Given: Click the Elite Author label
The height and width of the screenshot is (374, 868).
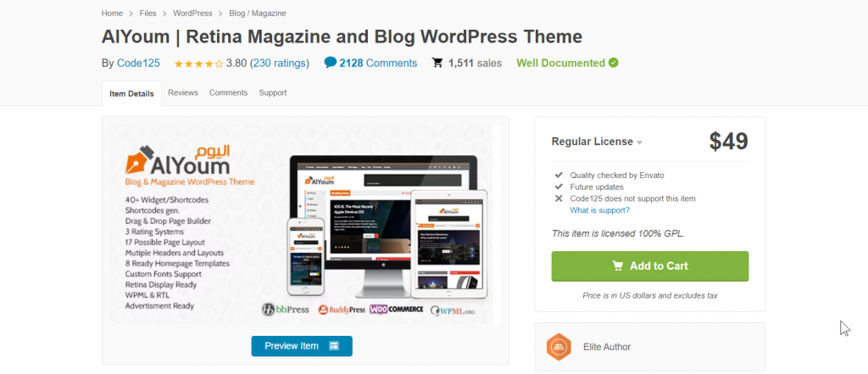Looking at the screenshot, I should (x=607, y=347).
